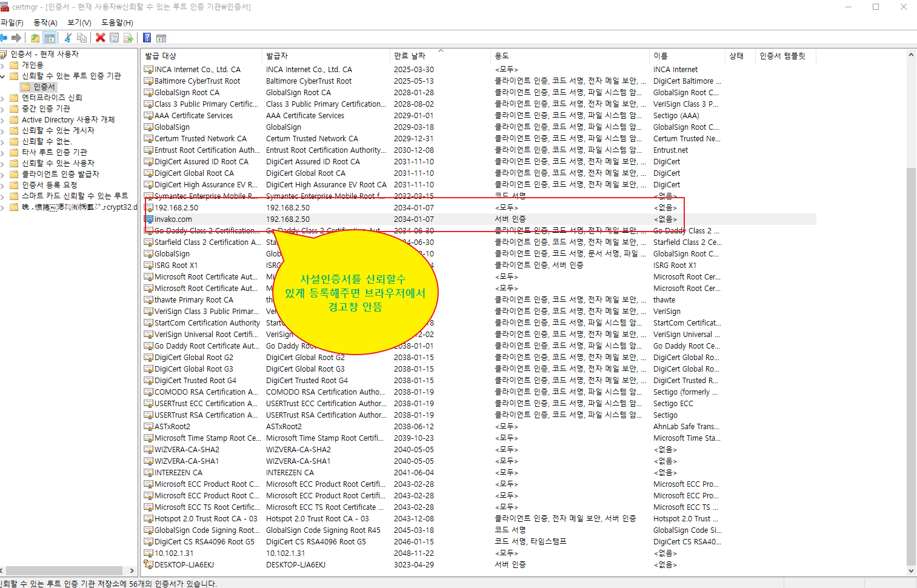Collapse the 신뢰할 수 있는 루트 인증 기관 node
Screen dimensions: 917x588
point(3,76)
